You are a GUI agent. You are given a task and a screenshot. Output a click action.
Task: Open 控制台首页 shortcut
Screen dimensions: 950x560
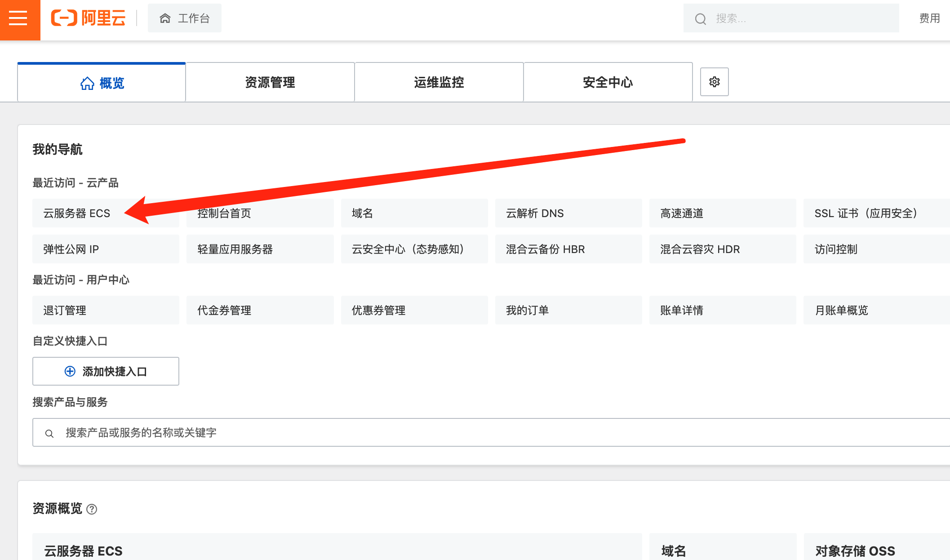click(260, 213)
